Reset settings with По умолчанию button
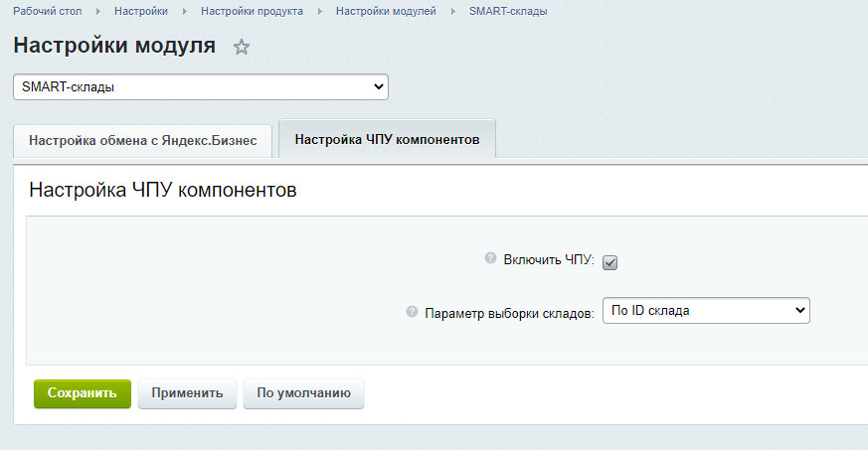Screen dimensions: 868x450 click(x=303, y=393)
